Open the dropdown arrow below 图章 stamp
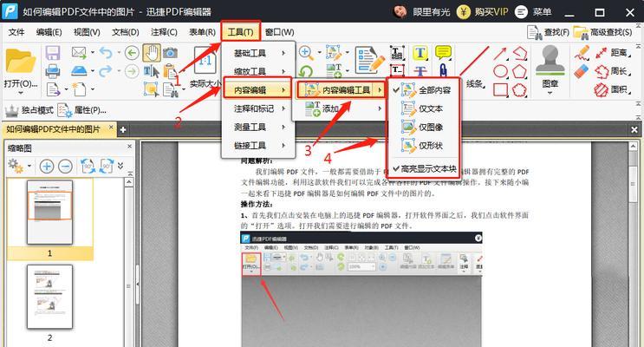 (x=550, y=93)
